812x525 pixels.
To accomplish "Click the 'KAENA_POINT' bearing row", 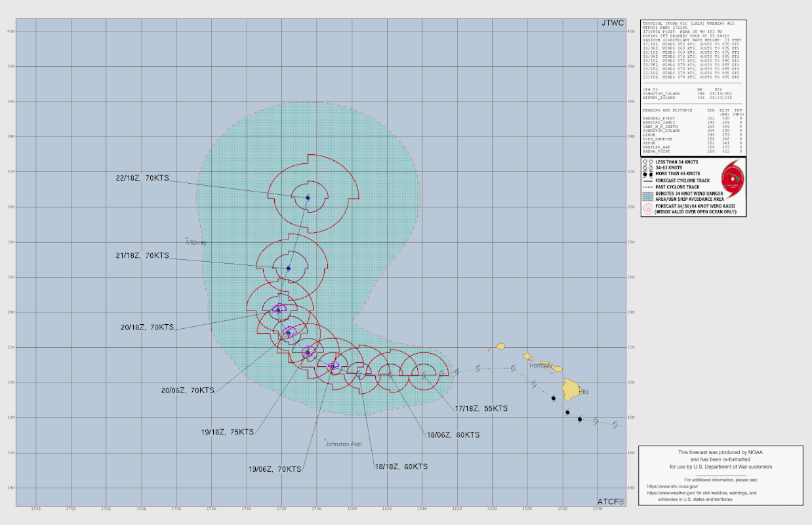I will pyautogui.click(x=692, y=151).
